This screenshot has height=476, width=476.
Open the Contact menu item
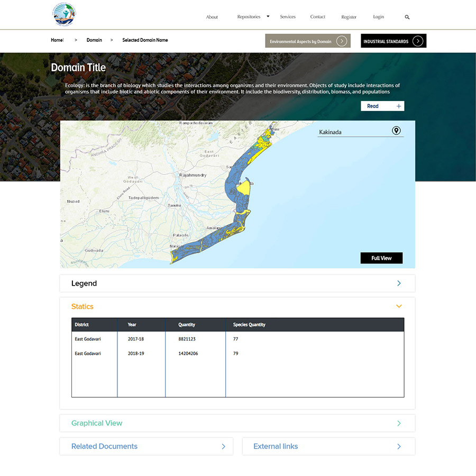pyautogui.click(x=317, y=17)
